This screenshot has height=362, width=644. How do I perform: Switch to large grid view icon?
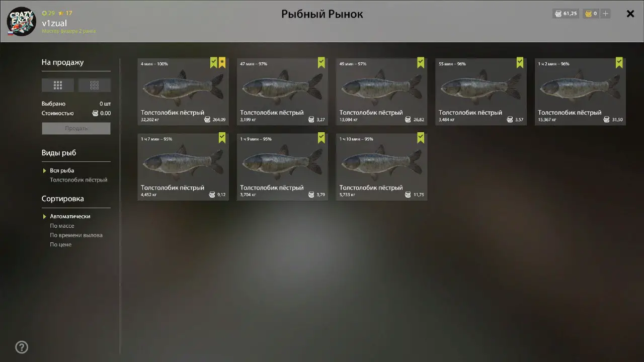[x=58, y=85]
